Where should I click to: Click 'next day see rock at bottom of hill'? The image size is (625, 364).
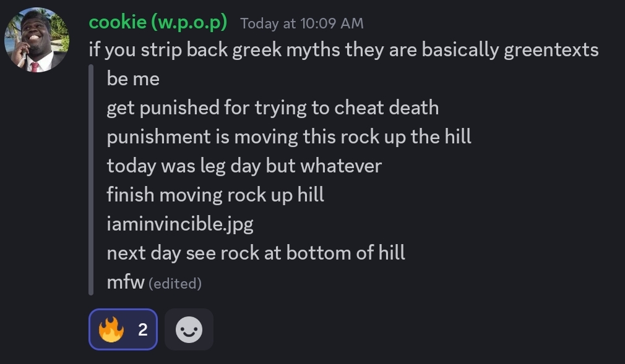256,253
